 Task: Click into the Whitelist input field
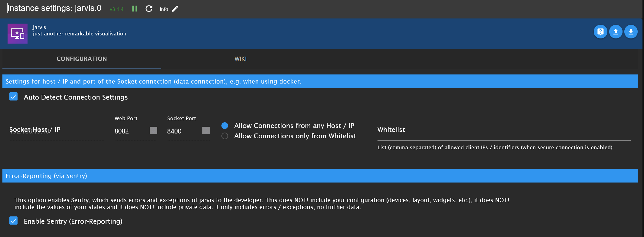click(504, 133)
